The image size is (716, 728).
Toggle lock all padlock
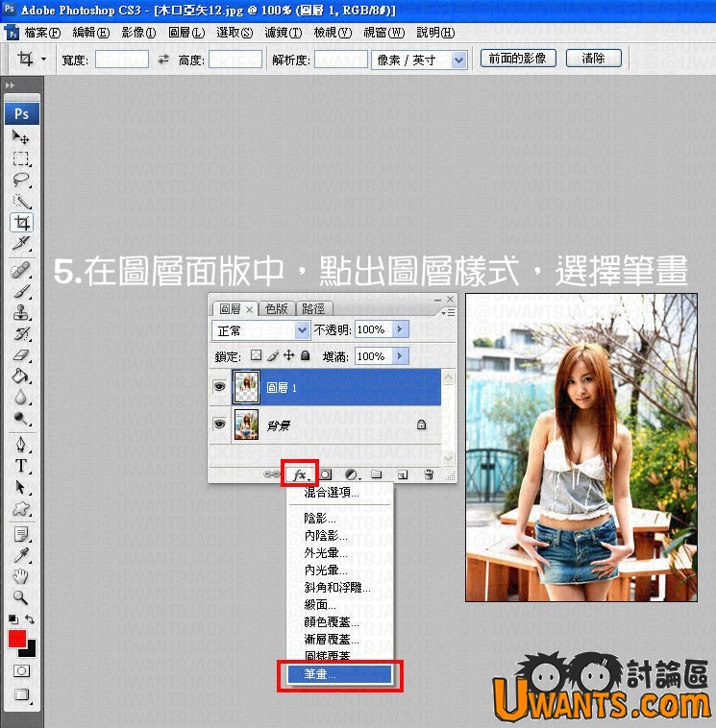tap(305, 355)
